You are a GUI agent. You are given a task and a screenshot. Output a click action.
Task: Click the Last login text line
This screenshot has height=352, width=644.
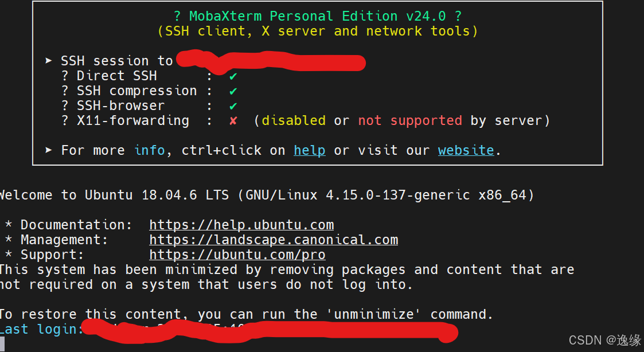pos(228,330)
